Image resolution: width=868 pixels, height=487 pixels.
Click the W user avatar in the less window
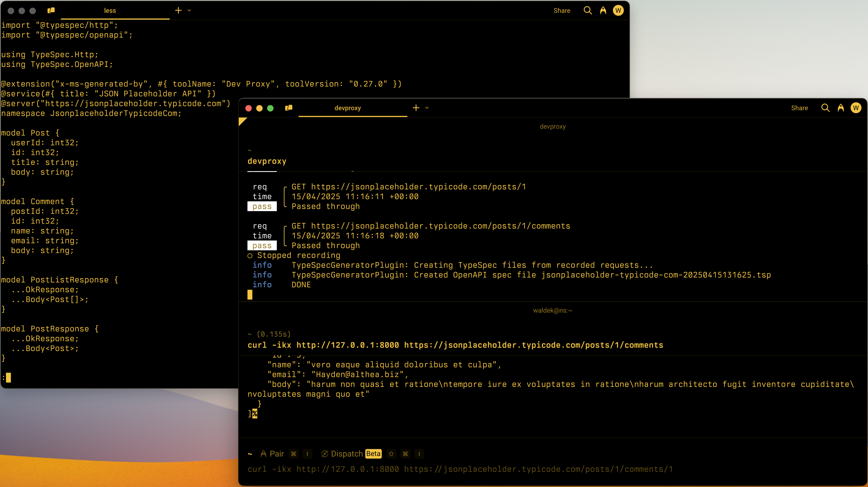click(618, 10)
